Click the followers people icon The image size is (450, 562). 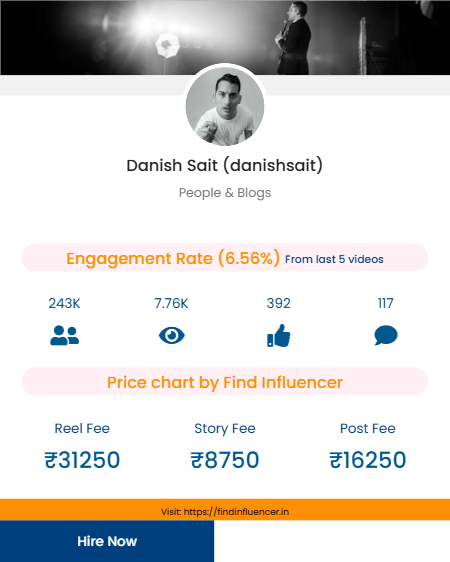point(64,335)
